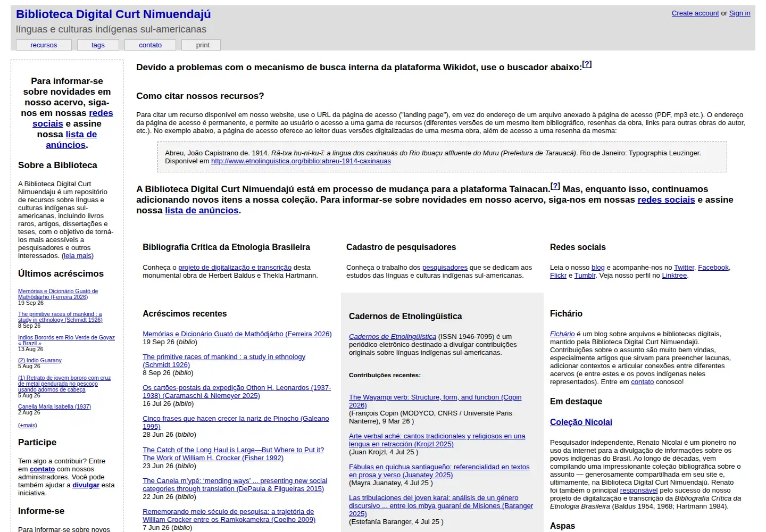The height and width of the screenshot is (532, 766).
Task: Visit the Tumblr link
Action: (585, 276)
